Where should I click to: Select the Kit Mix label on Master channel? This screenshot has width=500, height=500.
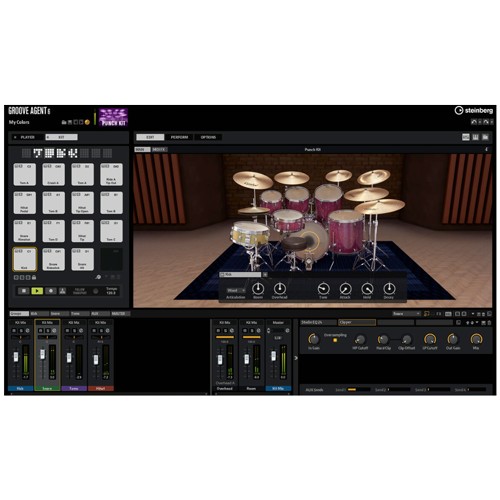[278, 389]
